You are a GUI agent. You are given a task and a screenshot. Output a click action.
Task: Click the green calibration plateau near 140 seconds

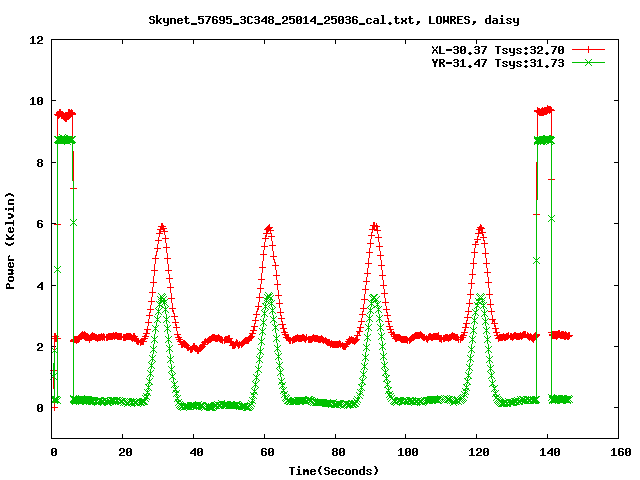(544, 140)
